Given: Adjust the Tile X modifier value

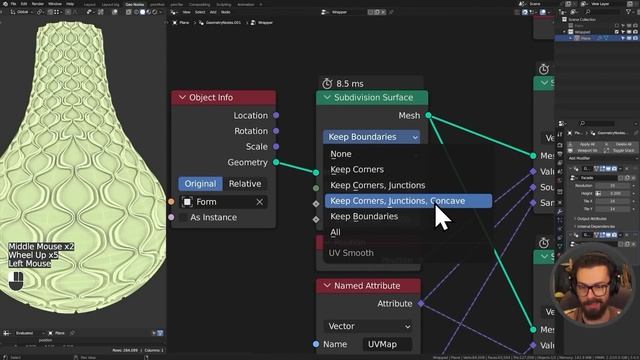Looking at the screenshot, I should pyautogui.click(x=612, y=201).
